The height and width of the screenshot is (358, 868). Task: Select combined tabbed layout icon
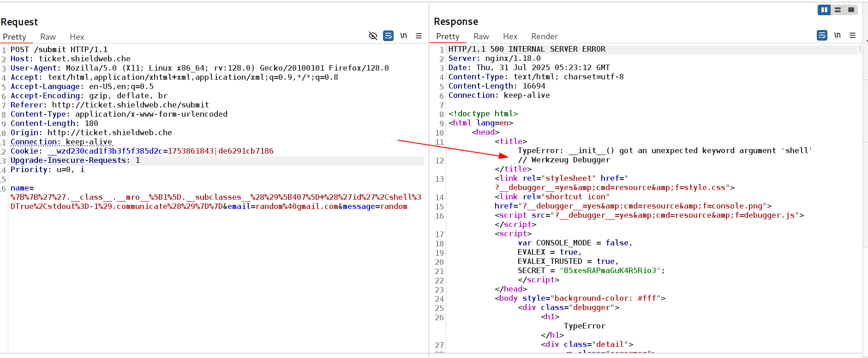pyautogui.click(x=851, y=10)
